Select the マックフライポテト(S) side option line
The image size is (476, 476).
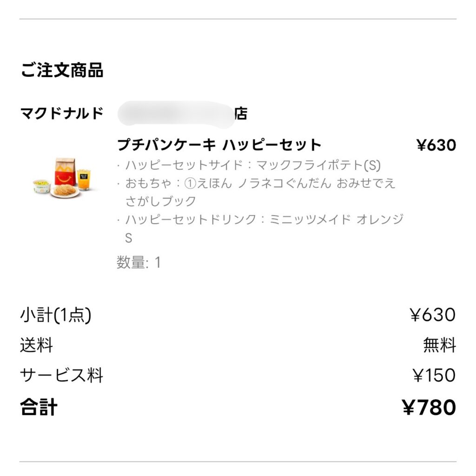click(x=249, y=165)
